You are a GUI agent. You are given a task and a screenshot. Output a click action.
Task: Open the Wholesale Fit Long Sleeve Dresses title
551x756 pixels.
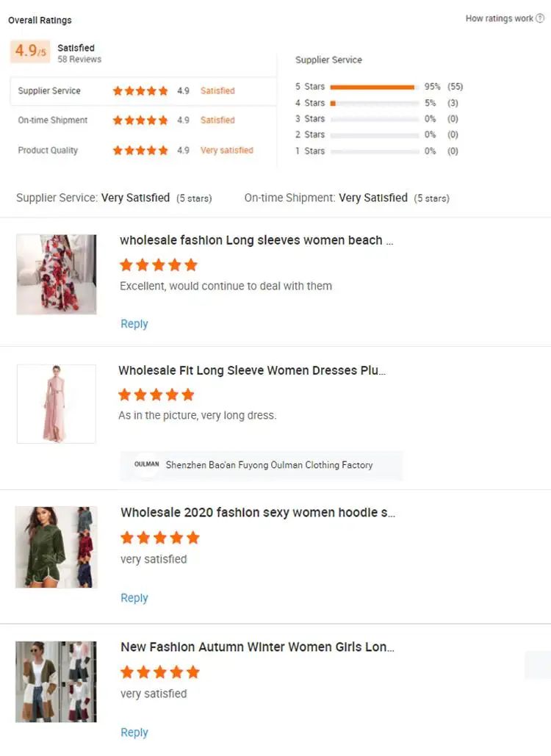[252, 371]
